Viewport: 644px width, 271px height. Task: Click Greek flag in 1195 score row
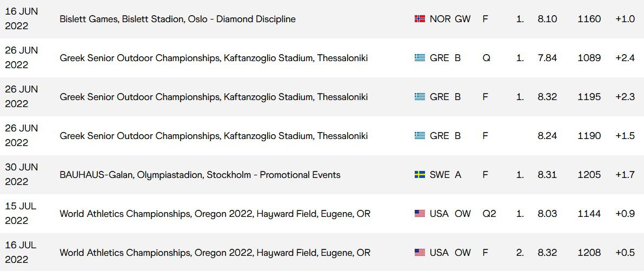(x=420, y=97)
